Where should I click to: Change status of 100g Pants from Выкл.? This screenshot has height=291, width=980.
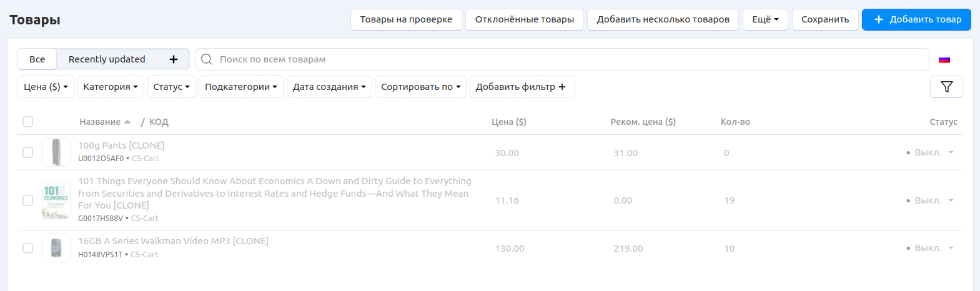(x=931, y=152)
